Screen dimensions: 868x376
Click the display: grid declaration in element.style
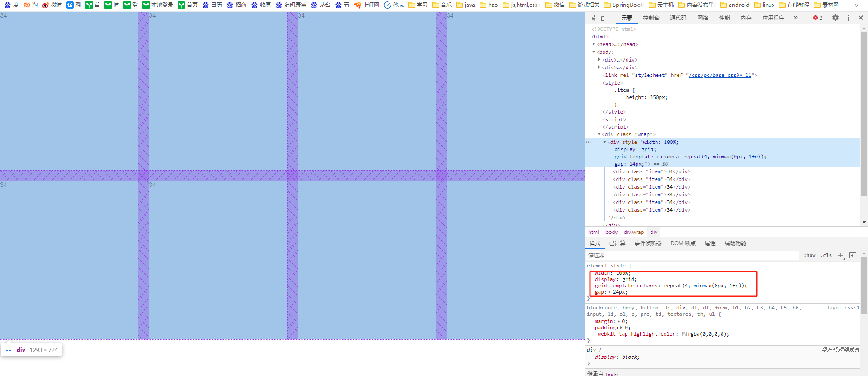pyautogui.click(x=616, y=279)
